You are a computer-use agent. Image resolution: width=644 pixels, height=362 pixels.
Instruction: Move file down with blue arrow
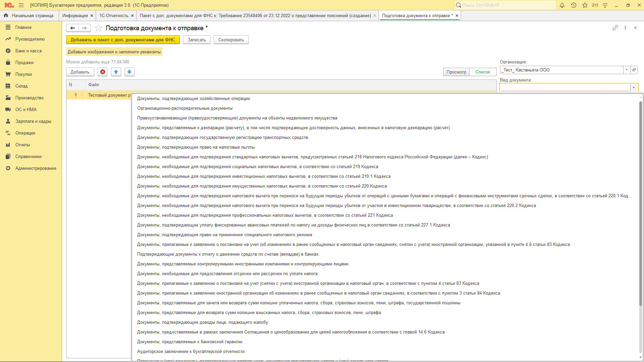click(130, 72)
